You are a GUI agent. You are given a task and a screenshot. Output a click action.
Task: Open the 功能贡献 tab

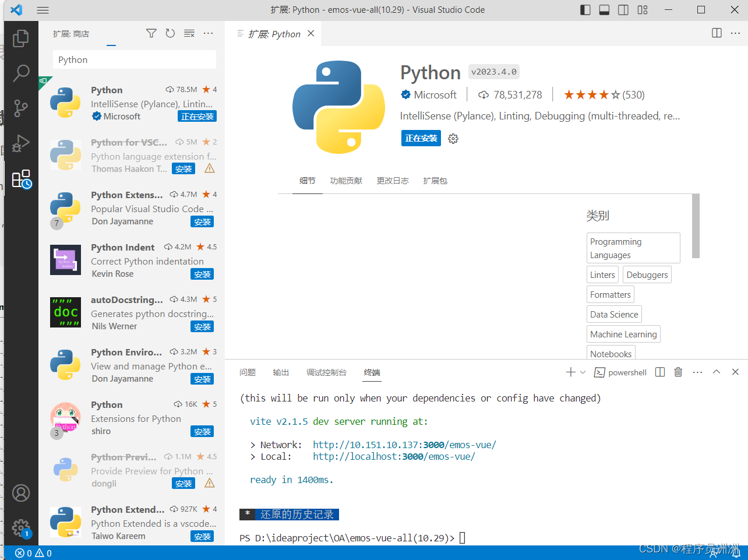[346, 181]
